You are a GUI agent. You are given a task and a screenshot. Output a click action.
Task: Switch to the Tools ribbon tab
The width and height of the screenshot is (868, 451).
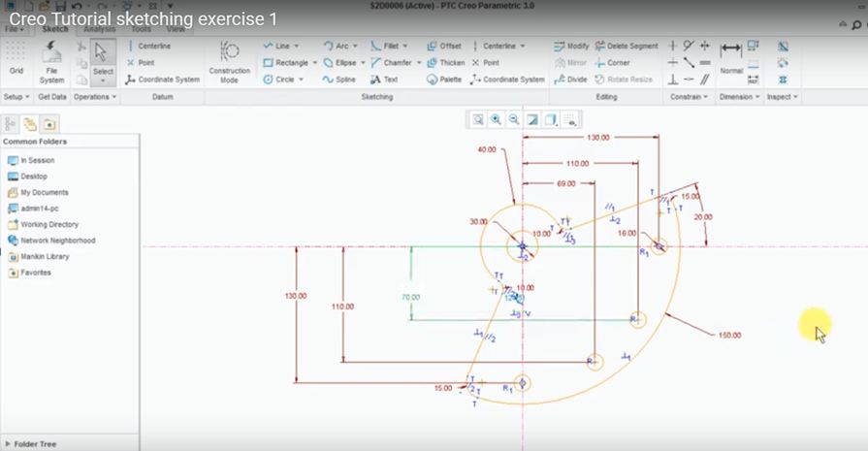[141, 29]
